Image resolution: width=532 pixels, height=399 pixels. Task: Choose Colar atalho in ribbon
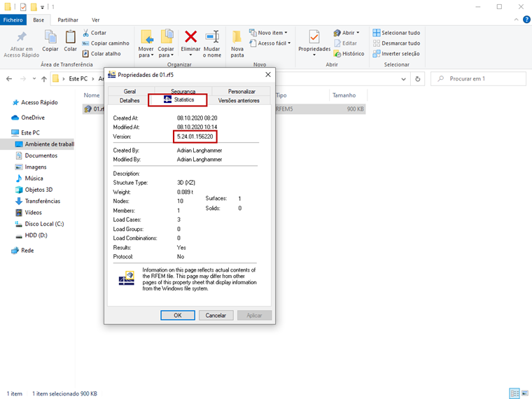tap(101, 54)
